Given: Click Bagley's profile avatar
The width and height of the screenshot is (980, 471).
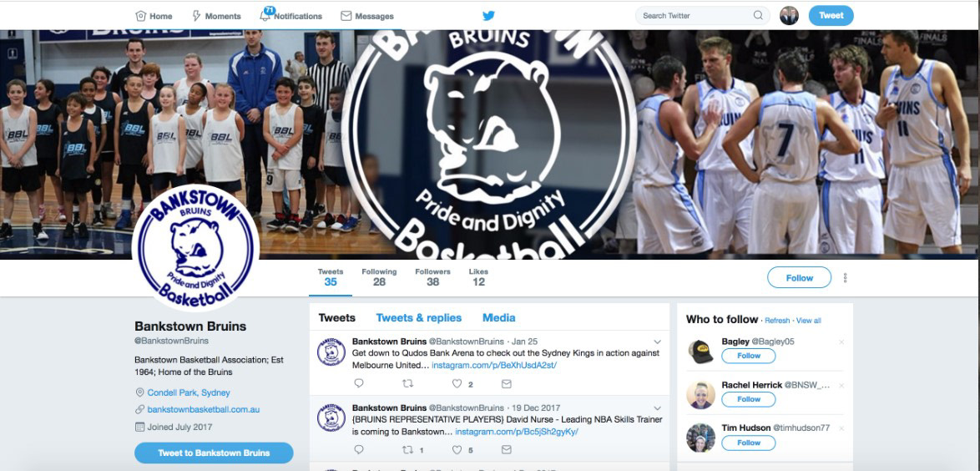Looking at the screenshot, I should coord(700,352).
